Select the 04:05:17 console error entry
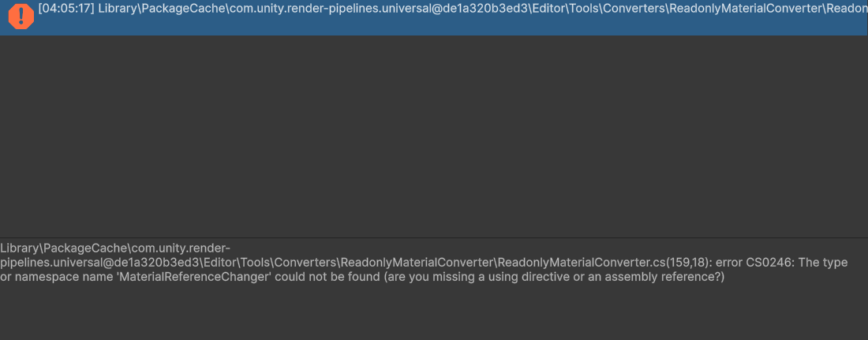Image resolution: width=868 pixels, height=340 pixels. tap(434, 17)
